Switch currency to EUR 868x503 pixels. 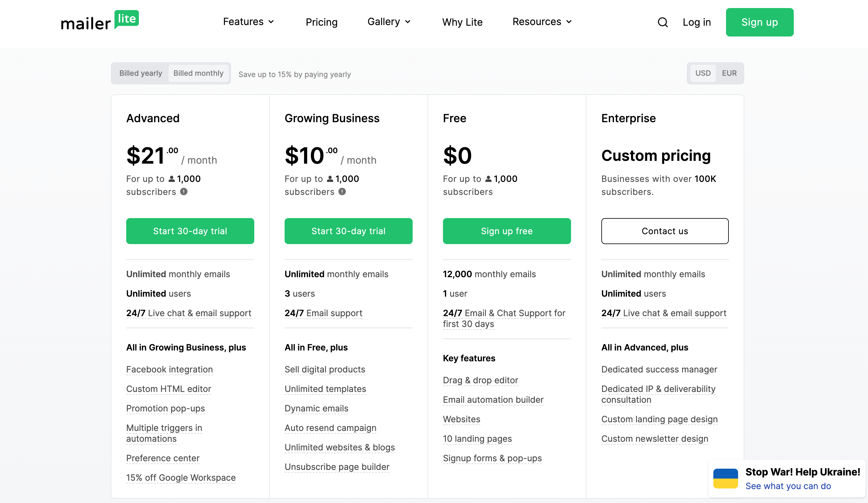(729, 73)
